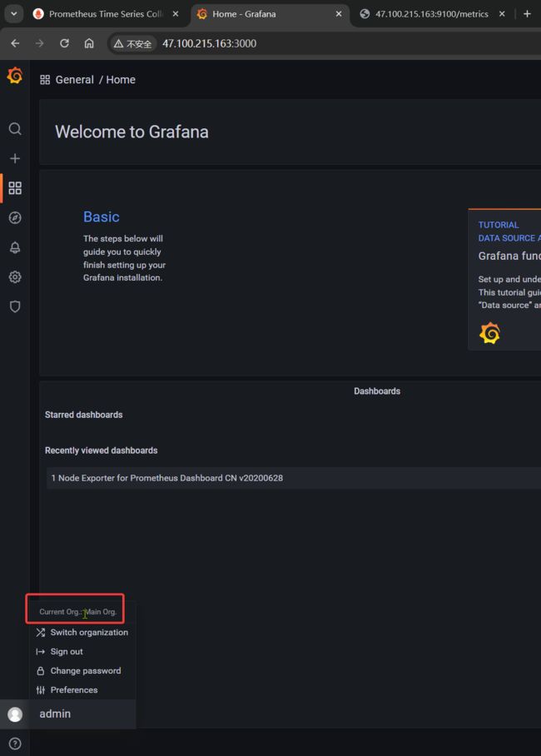Select Change password menu entry
541x756 pixels.
click(83, 671)
